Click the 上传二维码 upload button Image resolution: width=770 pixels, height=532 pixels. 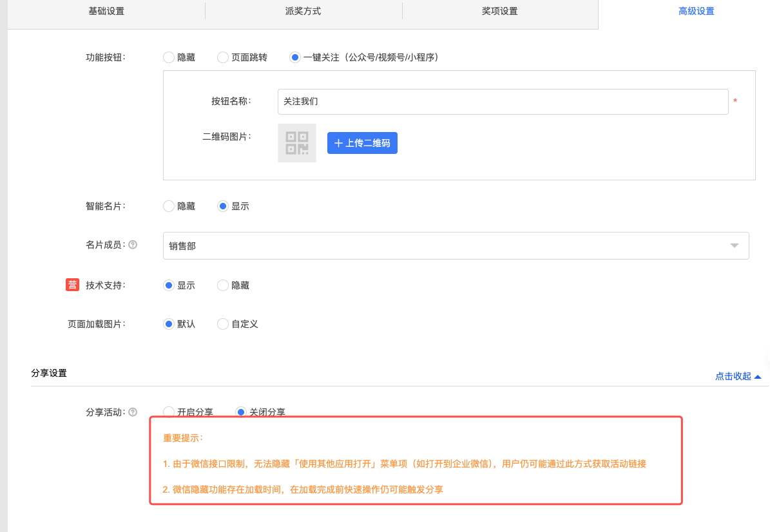(362, 143)
